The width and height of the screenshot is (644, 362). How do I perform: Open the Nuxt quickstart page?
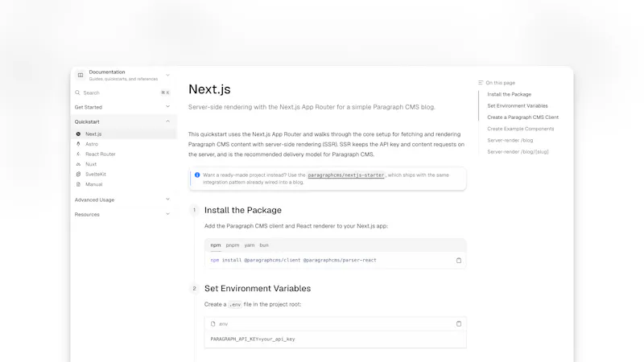click(125, 164)
